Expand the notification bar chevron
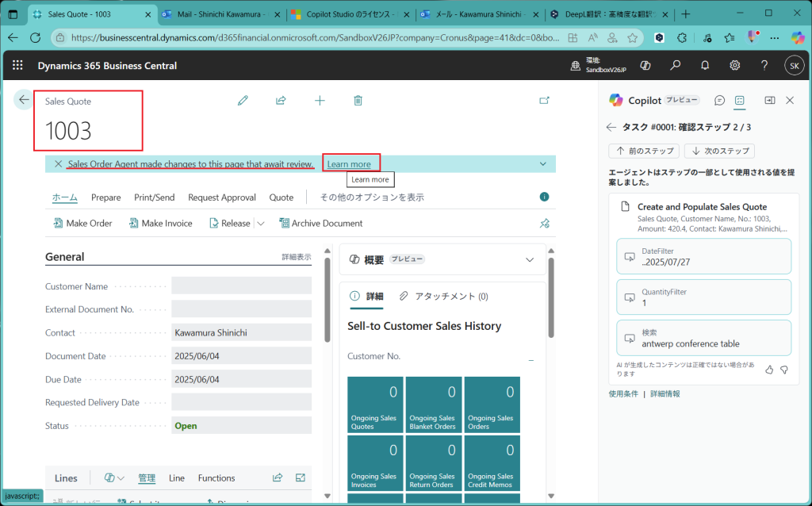The height and width of the screenshot is (506, 812). (x=542, y=163)
